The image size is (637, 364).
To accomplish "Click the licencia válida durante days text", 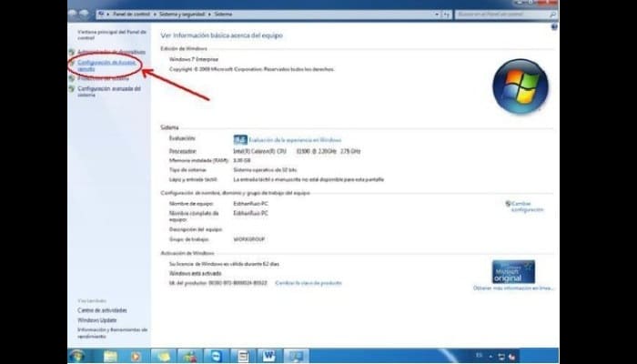I will 224,264.
